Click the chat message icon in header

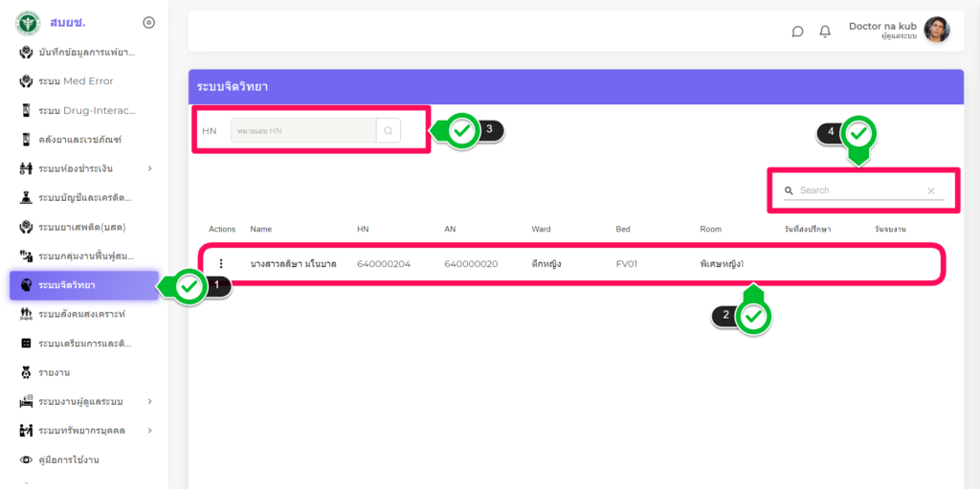[797, 32]
